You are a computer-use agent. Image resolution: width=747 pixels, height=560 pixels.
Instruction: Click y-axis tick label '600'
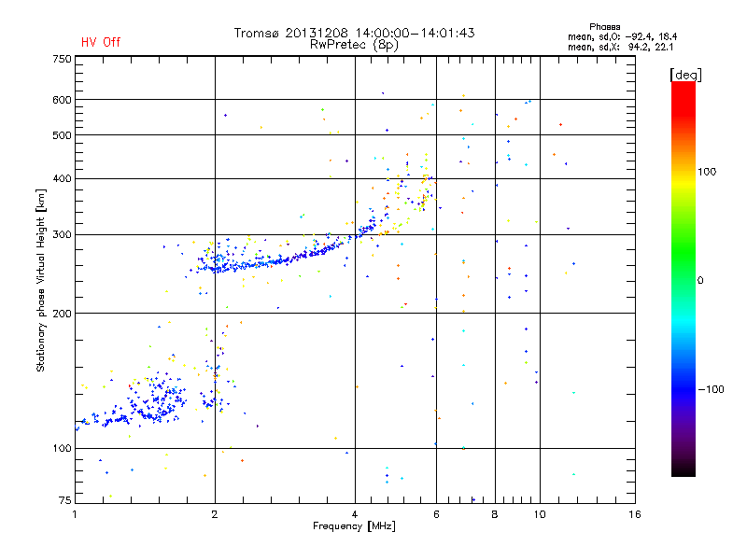point(62,100)
